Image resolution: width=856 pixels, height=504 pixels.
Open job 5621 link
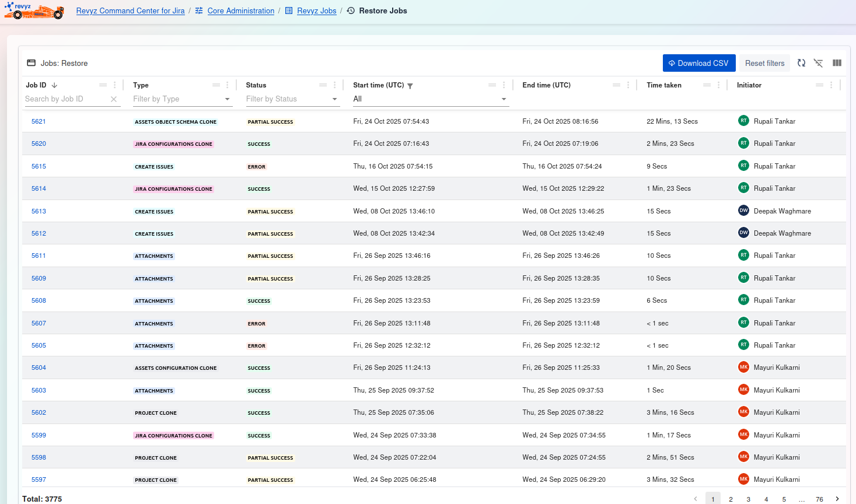click(x=39, y=121)
